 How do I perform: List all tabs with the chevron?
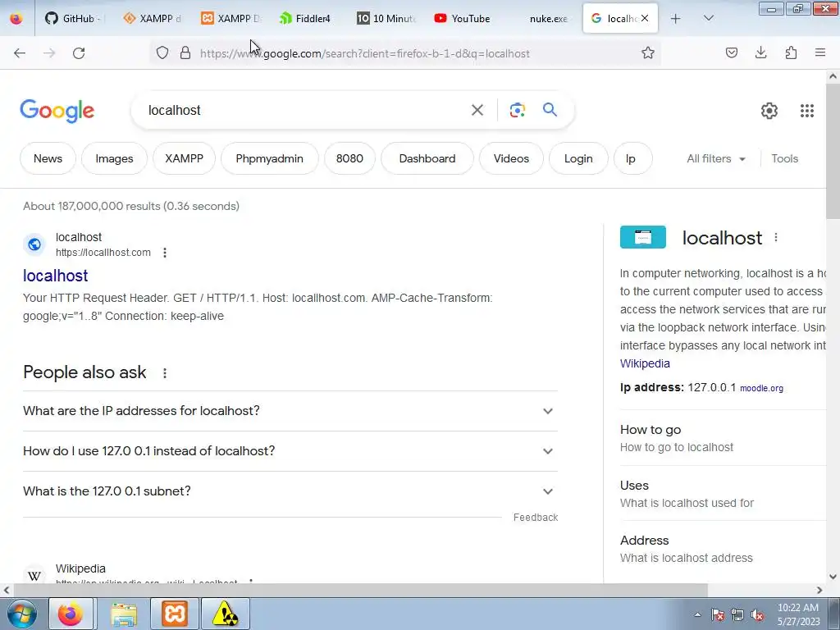(708, 19)
